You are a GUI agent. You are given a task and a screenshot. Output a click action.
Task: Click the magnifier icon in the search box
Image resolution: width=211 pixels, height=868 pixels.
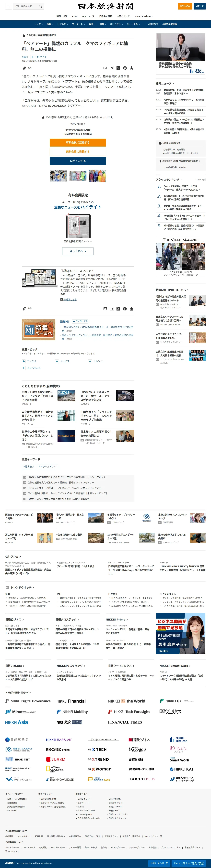coord(41,6)
